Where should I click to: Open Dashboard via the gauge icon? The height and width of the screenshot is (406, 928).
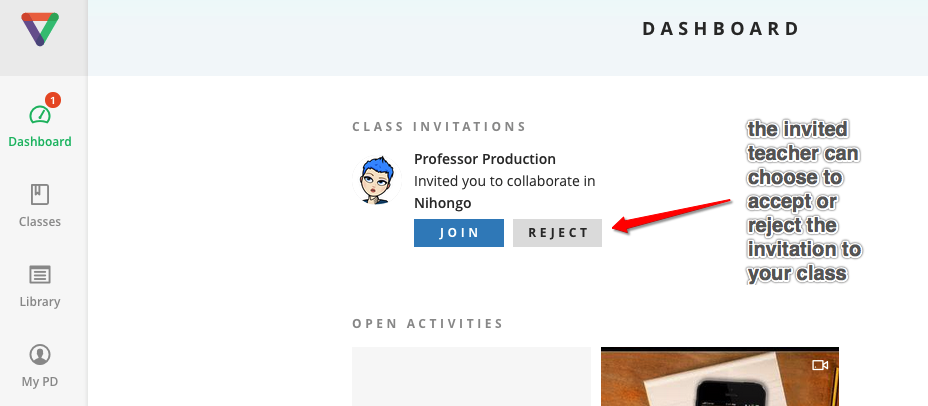tap(39, 115)
